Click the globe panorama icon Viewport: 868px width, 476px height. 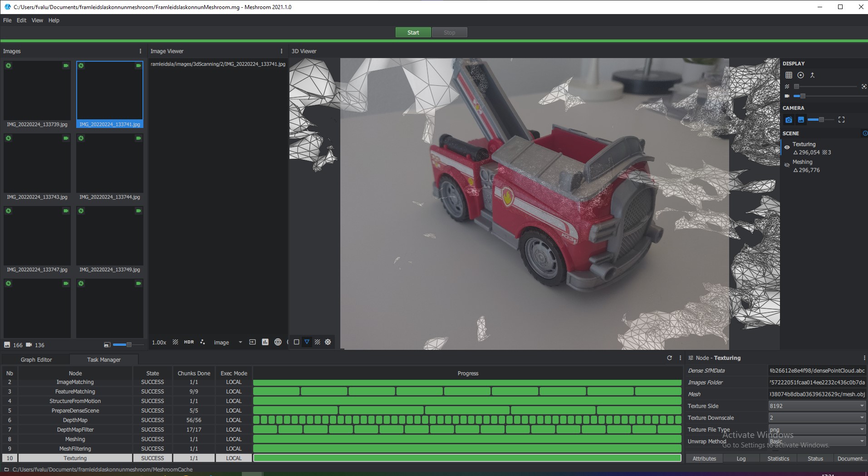[x=278, y=342]
